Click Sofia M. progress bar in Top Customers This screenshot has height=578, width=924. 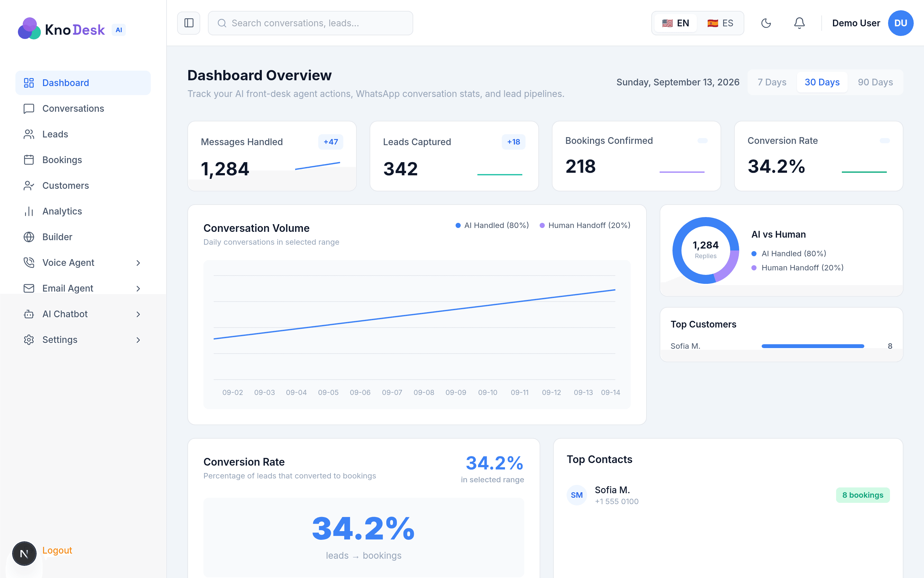click(812, 346)
